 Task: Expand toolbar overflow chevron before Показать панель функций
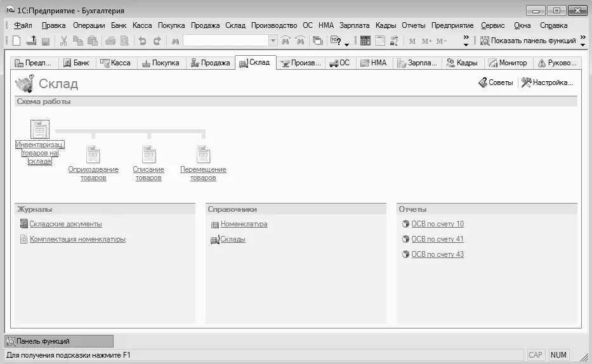466,41
